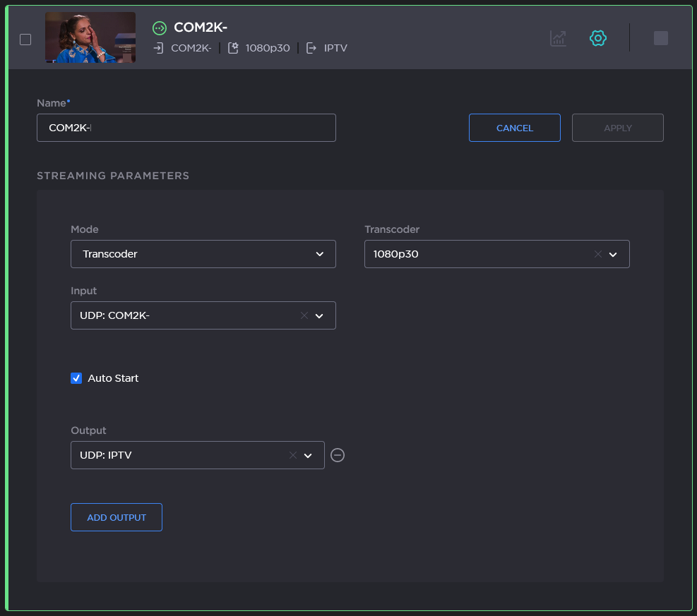Click the transcoder gear icon beside 1080p30
Screen dimensions: 697x616
(233, 48)
